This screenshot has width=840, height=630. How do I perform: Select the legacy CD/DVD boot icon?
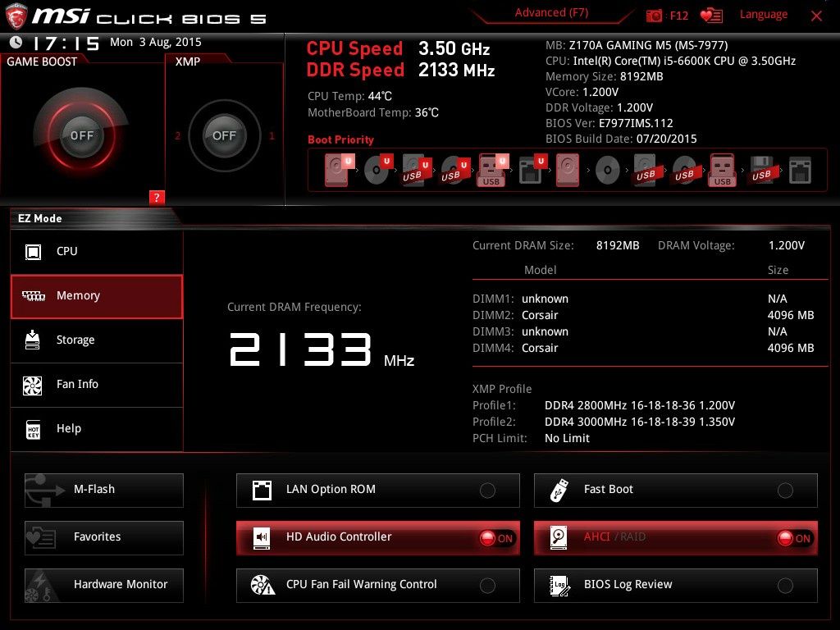tap(607, 171)
